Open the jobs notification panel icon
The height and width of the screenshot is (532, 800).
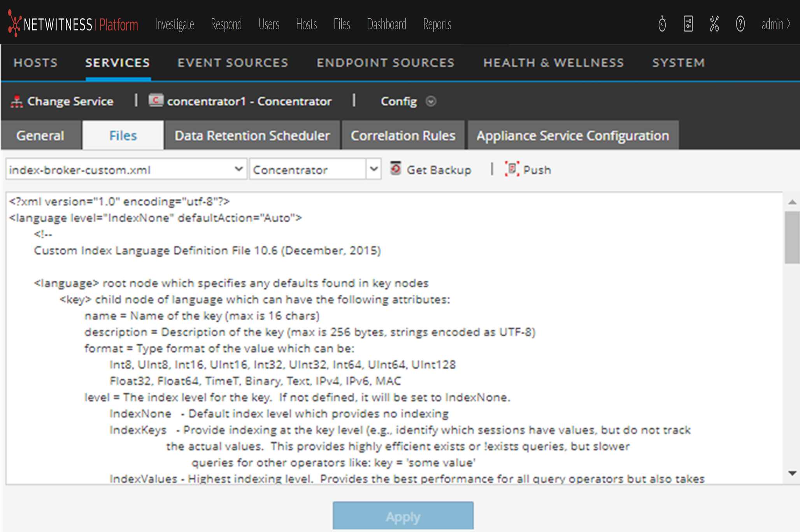(x=688, y=24)
